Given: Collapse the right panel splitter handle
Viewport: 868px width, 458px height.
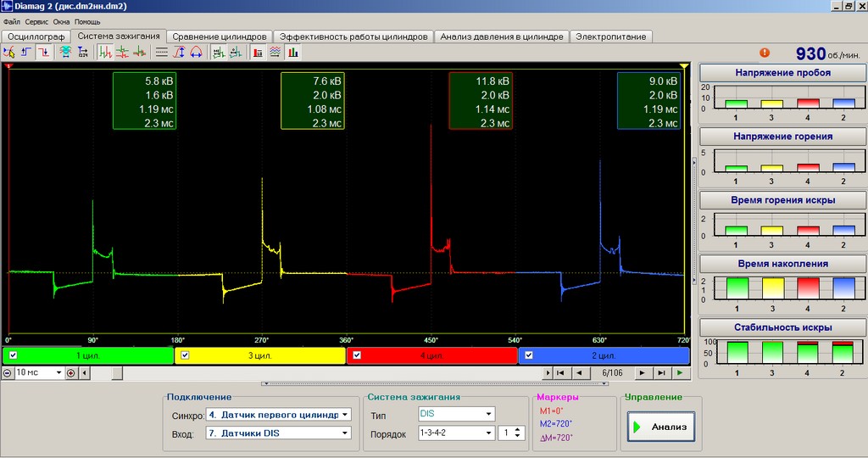Looking at the screenshot, I should point(695,221).
